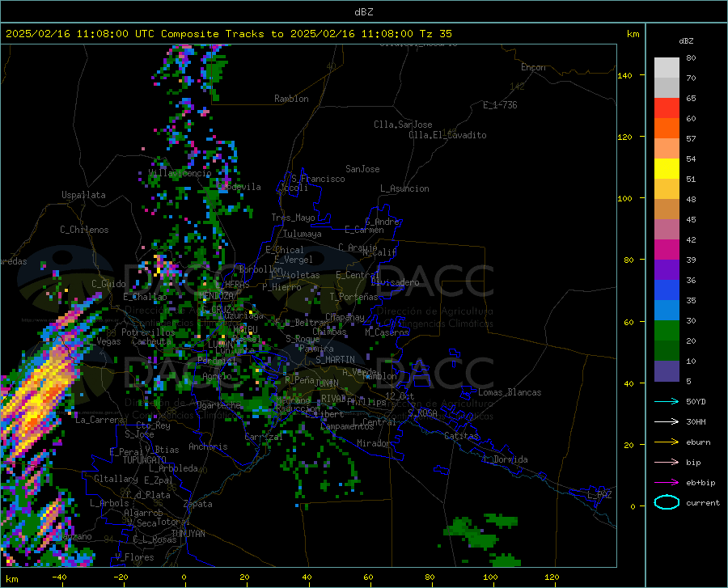
Task: Click the 'Divisadero' place label
Action: 395,282
